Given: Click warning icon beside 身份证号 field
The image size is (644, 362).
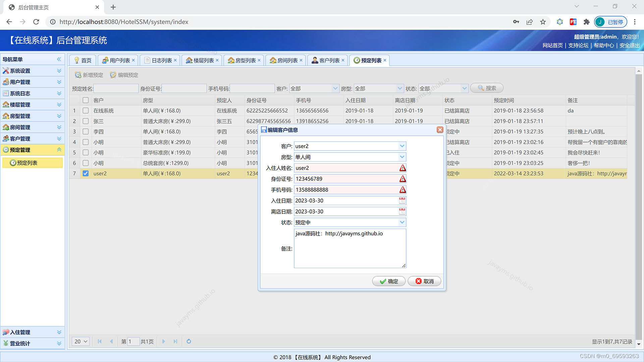Looking at the screenshot, I should [402, 179].
